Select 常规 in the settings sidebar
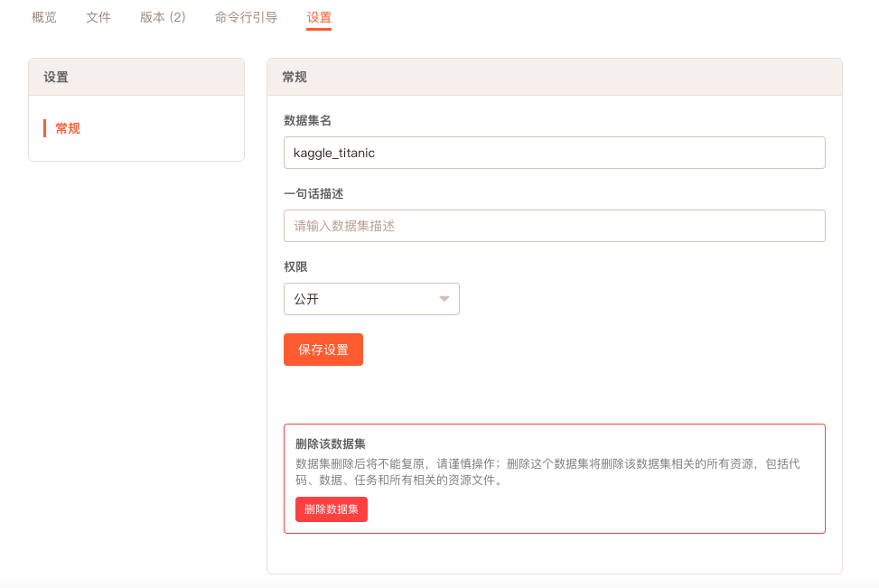This screenshot has height=588, width=879. [68, 128]
